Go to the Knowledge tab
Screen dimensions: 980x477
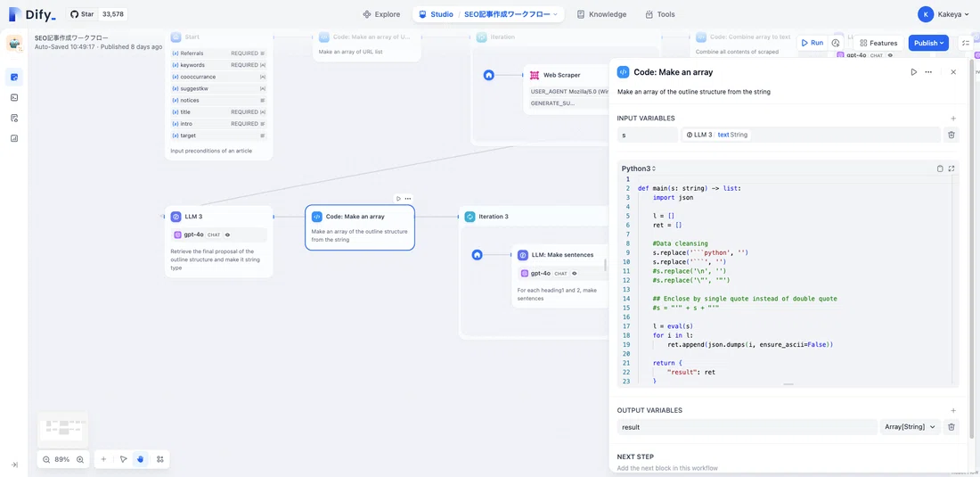tap(601, 14)
